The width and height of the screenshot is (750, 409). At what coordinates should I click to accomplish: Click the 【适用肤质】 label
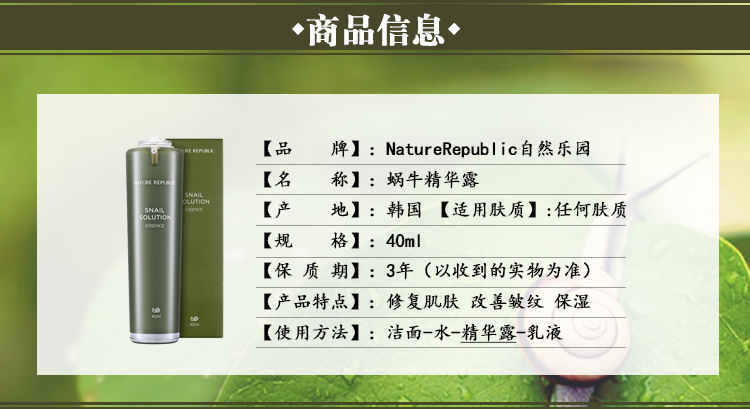489,210
